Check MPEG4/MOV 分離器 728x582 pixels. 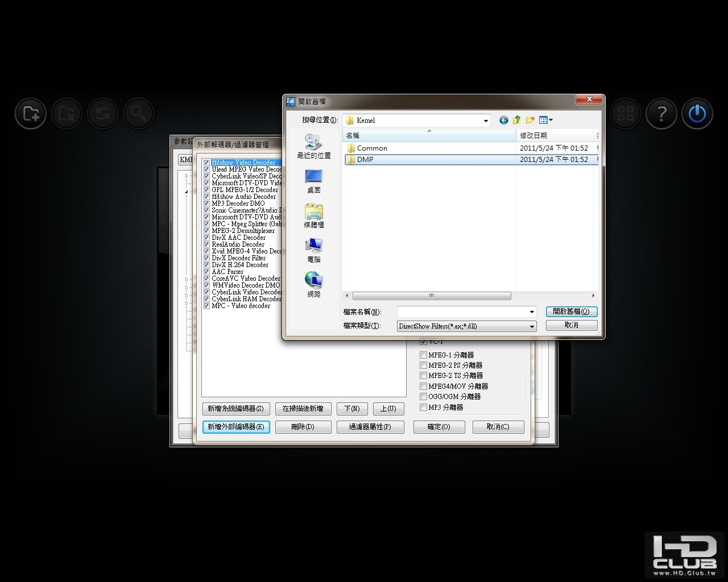(423, 386)
